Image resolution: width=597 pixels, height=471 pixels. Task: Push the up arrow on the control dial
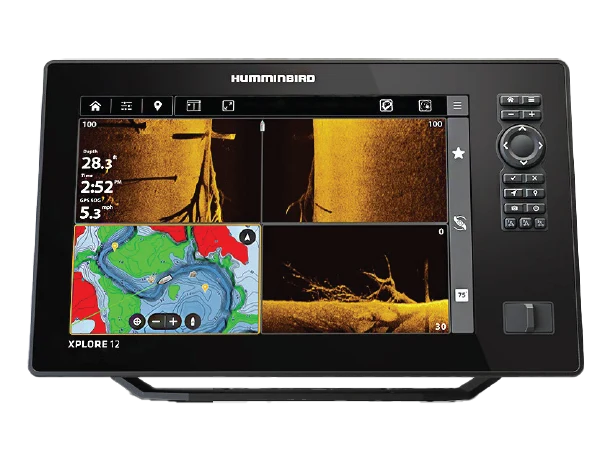[522, 129]
